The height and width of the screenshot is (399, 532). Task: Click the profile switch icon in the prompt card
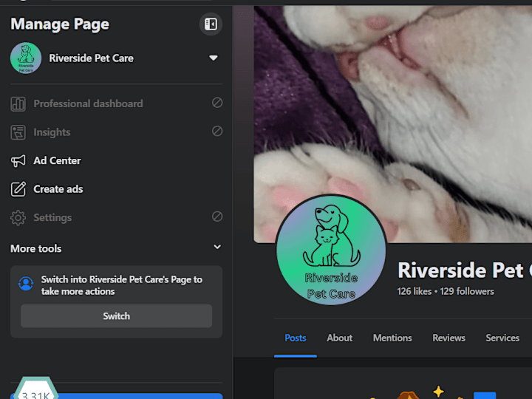(x=26, y=283)
